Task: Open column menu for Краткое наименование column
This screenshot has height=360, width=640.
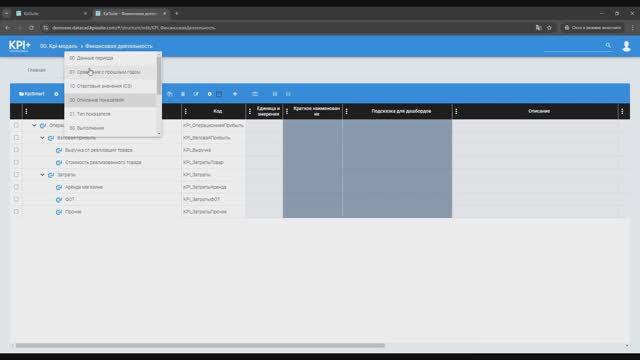Action: point(287,111)
